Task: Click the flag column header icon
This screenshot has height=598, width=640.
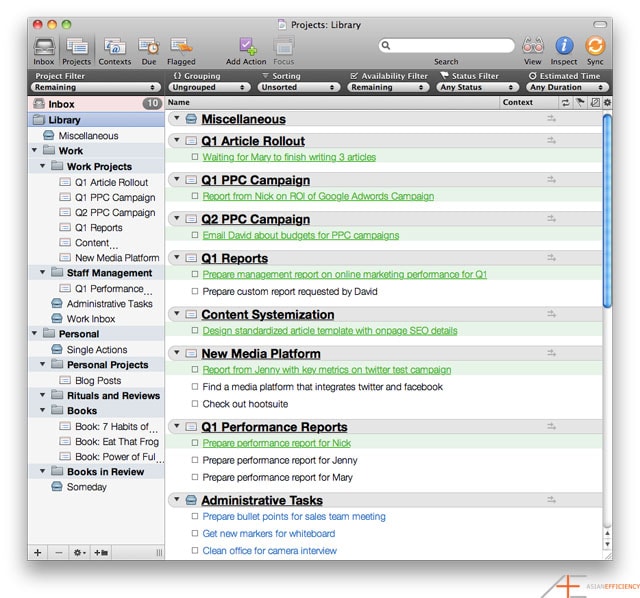Action: click(580, 102)
